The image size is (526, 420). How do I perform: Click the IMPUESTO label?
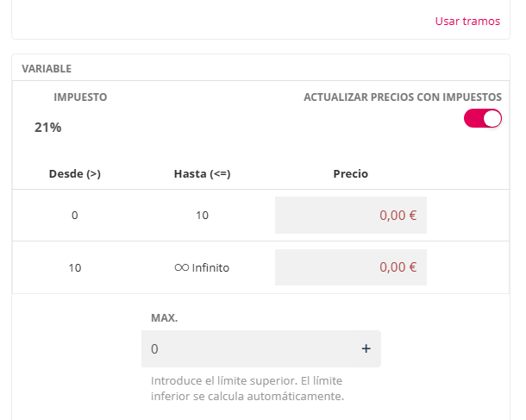click(x=80, y=97)
